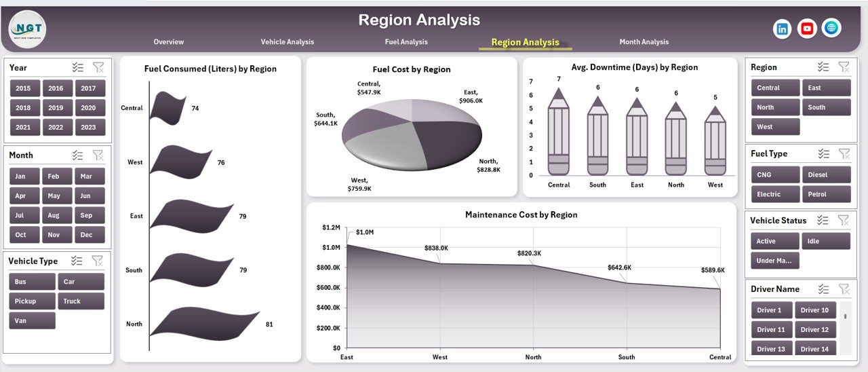This screenshot has height=372, width=868.
Task: Open the YouTube icon link
Action: pyautogui.click(x=807, y=29)
